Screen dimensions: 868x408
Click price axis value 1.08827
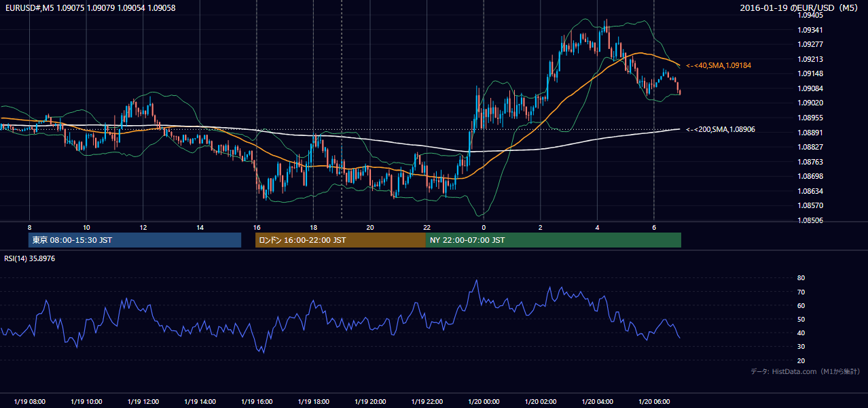tap(812, 147)
